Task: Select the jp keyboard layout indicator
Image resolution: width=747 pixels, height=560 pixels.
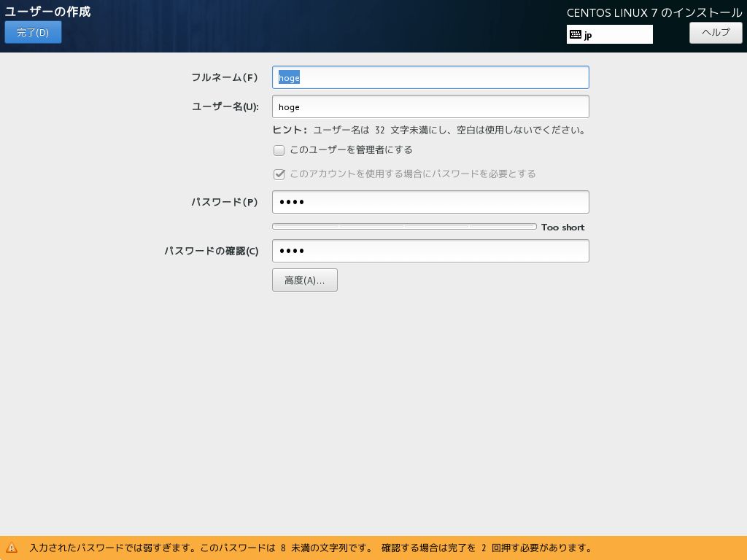Action: tap(609, 34)
